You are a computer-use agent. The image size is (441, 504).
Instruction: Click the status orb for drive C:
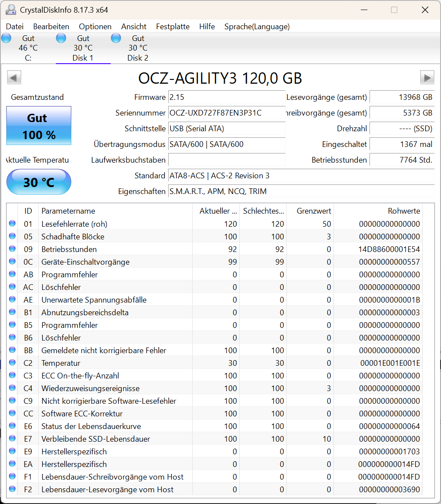tap(7, 38)
